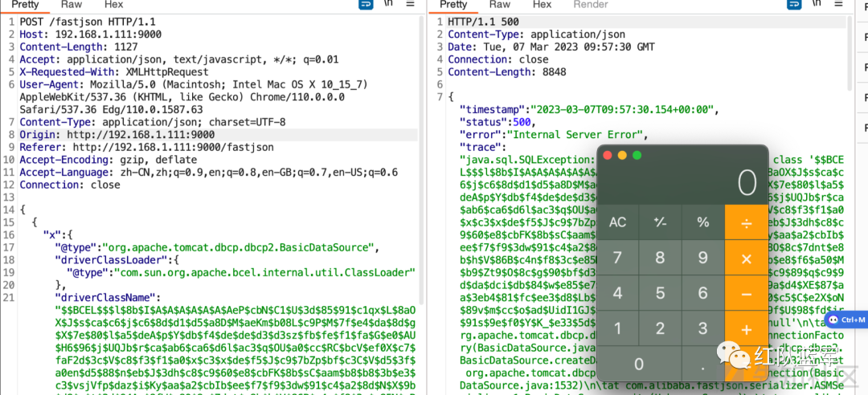Click the bcel ClassLoader @type value
The height and width of the screenshot is (395, 868).
point(264,272)
